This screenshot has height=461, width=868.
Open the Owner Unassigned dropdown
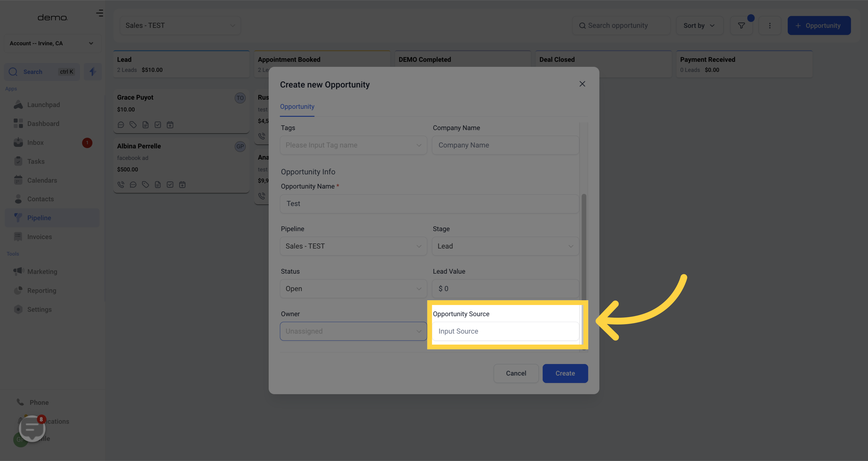pos(353,331)
